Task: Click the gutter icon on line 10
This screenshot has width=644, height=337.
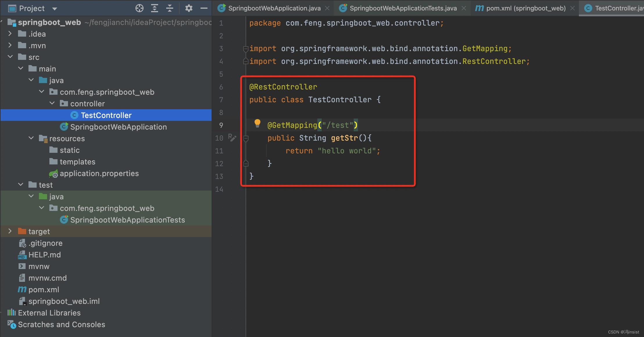Action: (232, 137)
